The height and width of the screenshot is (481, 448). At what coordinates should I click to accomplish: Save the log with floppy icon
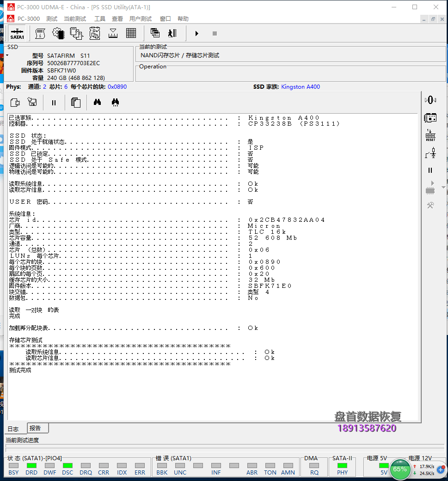[x=32, y=102]
